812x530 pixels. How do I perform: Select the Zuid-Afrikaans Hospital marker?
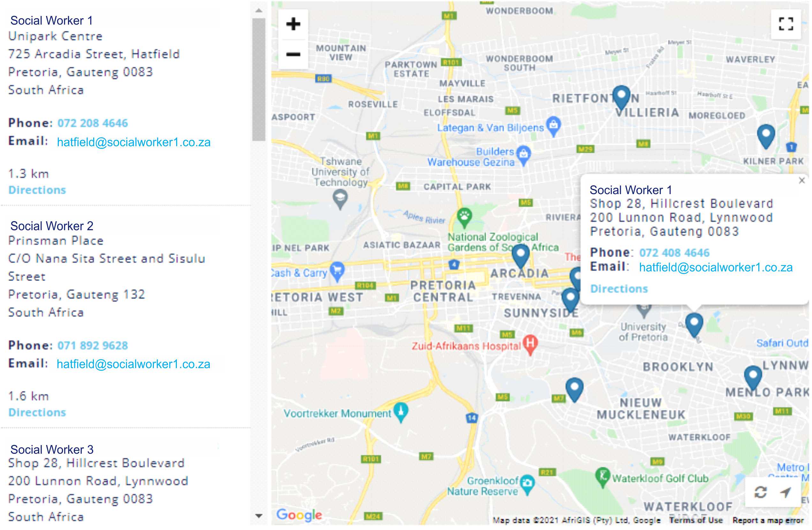[530, 343]
